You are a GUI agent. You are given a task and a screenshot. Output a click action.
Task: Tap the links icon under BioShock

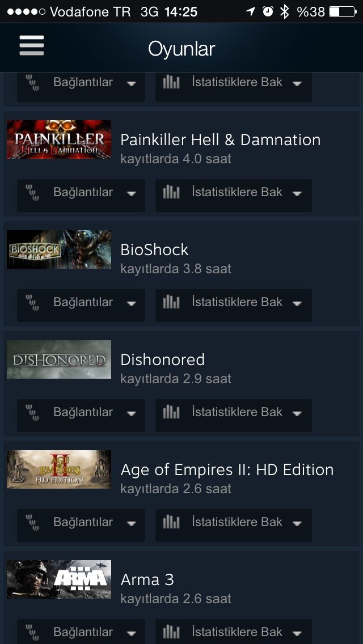[x=32, y=302]
